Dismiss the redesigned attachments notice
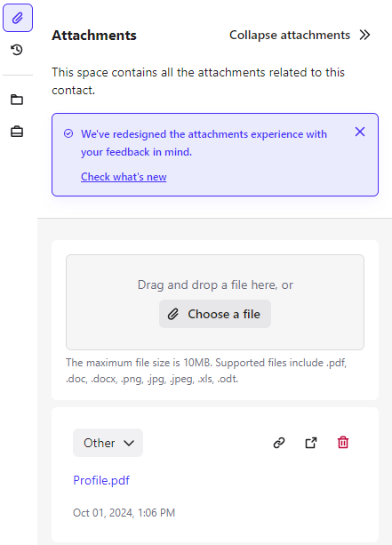Image resolution: width=392 pixels, height=545 pixels. pos(360,132)
